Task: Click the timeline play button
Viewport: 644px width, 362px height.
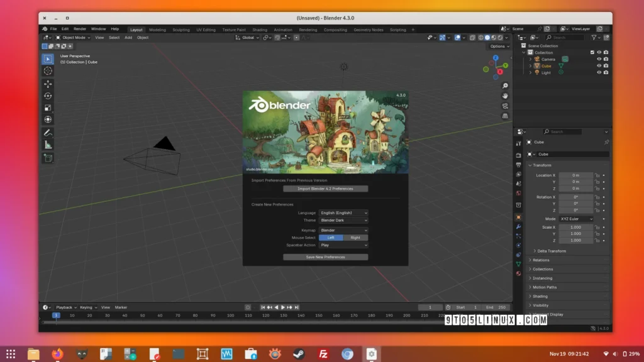Action: click(283, 307)
